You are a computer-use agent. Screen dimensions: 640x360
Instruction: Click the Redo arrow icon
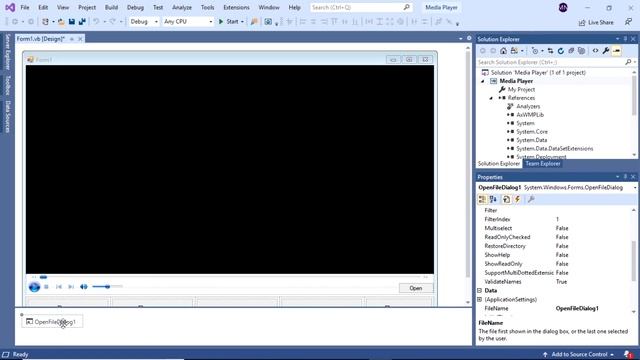click(113, 22)
